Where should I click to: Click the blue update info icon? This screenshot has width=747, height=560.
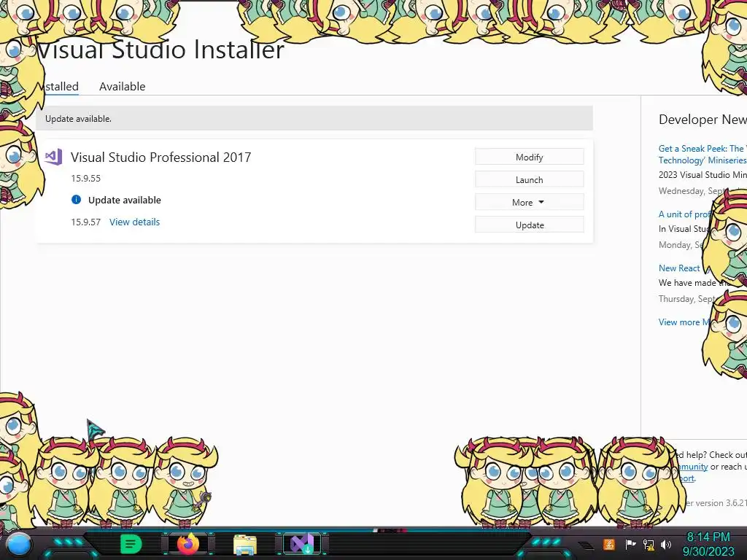[x=76, y=200]
